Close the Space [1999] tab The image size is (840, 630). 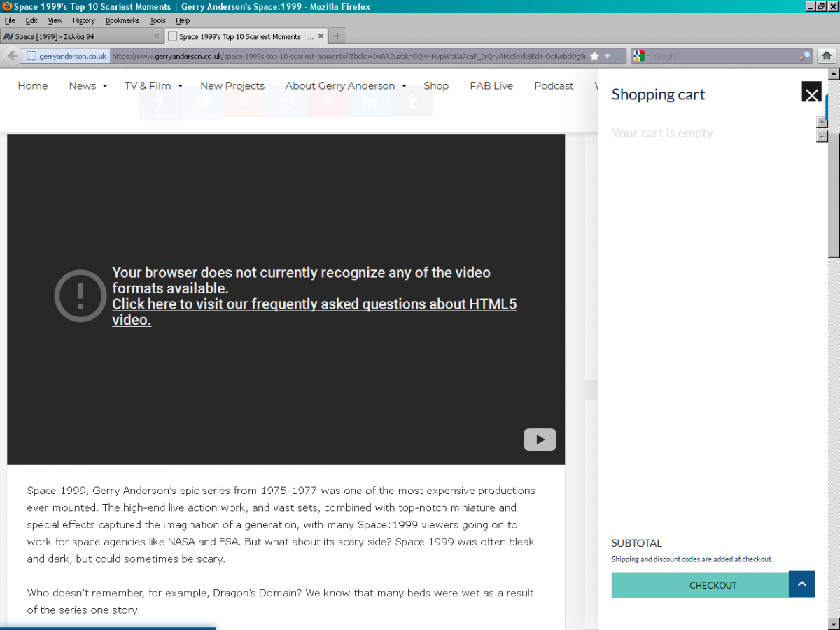(x=157, y=36)
